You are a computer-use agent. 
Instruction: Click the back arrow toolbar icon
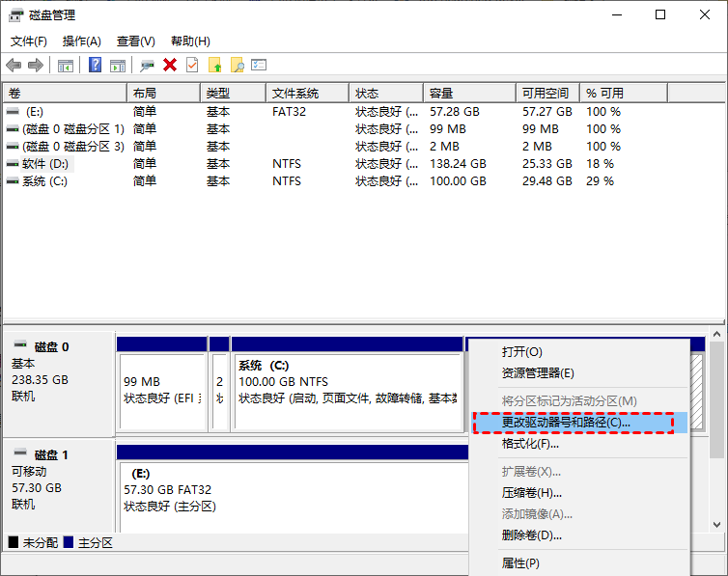tap(14, 65)
